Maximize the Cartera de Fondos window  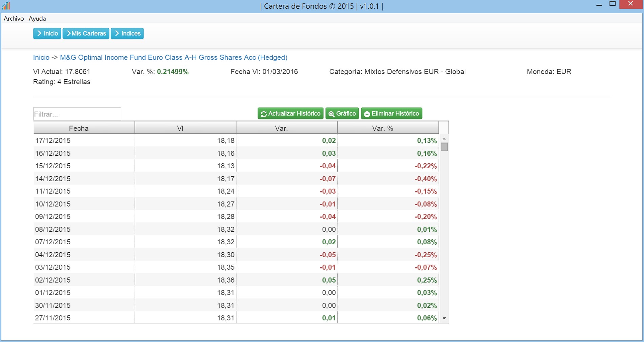point(612,4)
